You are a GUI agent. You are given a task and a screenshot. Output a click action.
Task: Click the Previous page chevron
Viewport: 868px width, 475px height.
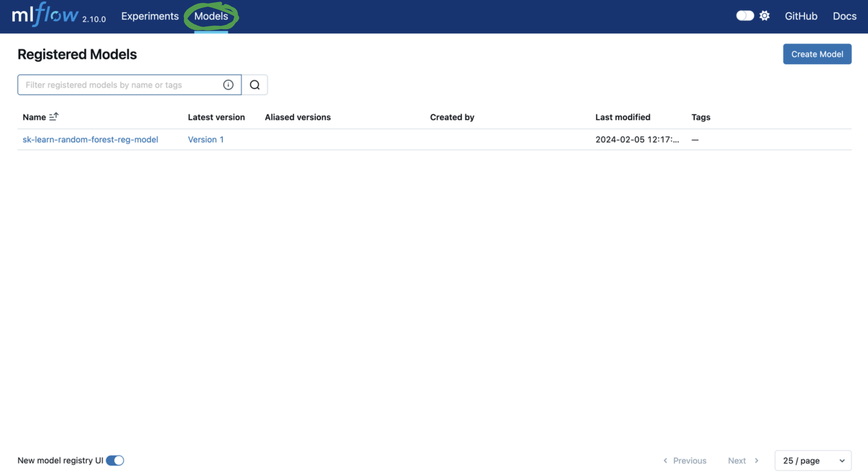click(665, 460)
